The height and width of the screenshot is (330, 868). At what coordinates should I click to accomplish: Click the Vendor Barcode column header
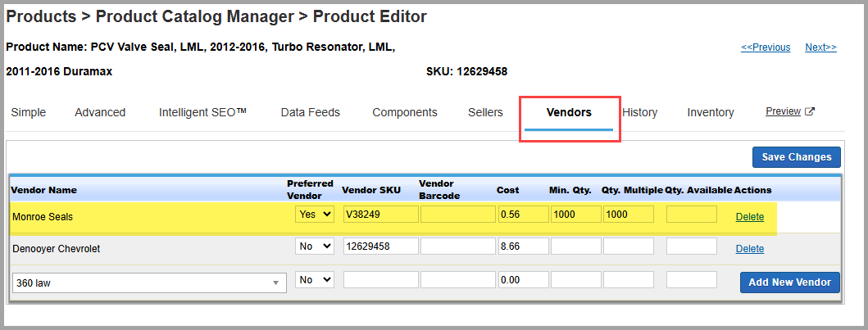pos(439,190)
